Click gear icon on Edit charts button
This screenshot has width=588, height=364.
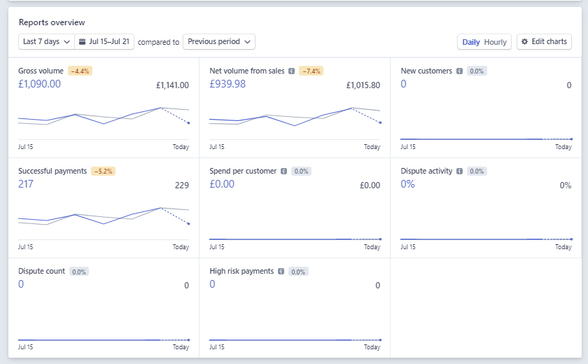(525, 42)
